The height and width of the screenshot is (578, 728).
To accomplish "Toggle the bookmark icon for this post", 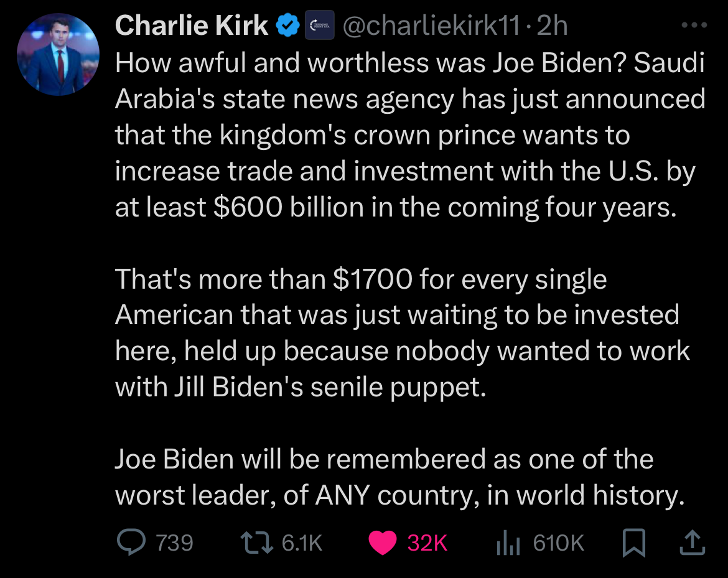I will (633, 543).
